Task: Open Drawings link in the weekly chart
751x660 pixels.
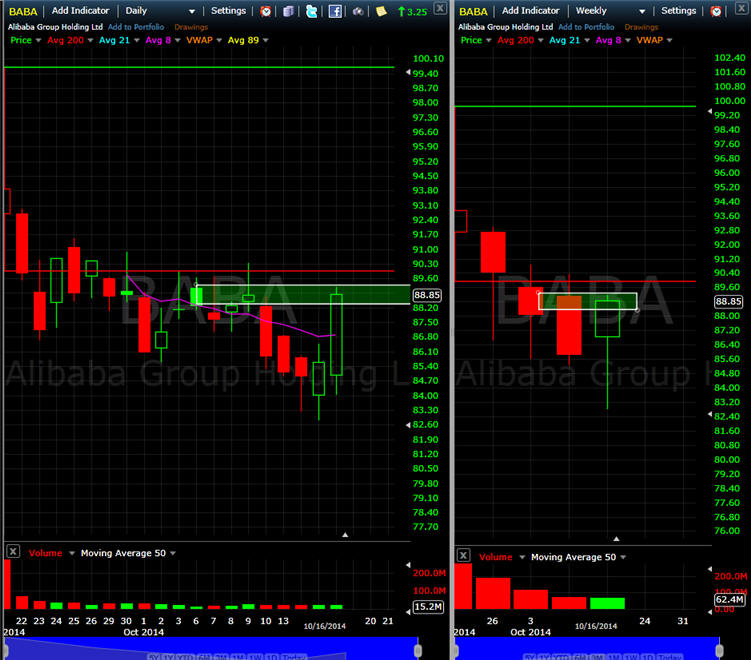Action: tap(642, 26)
